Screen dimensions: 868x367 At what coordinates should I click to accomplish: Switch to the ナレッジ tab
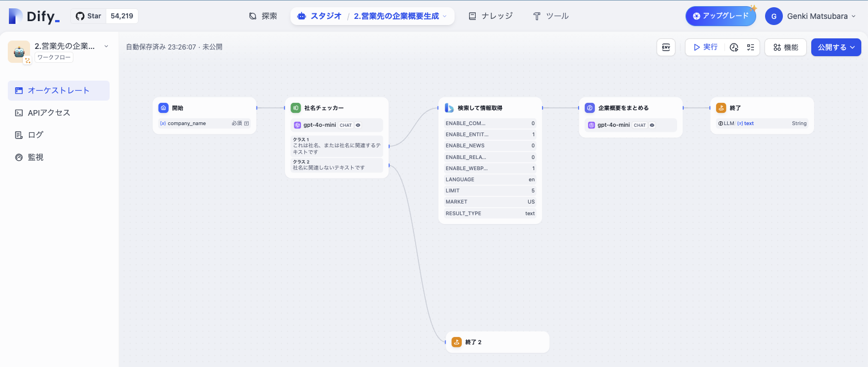(490, 16)
